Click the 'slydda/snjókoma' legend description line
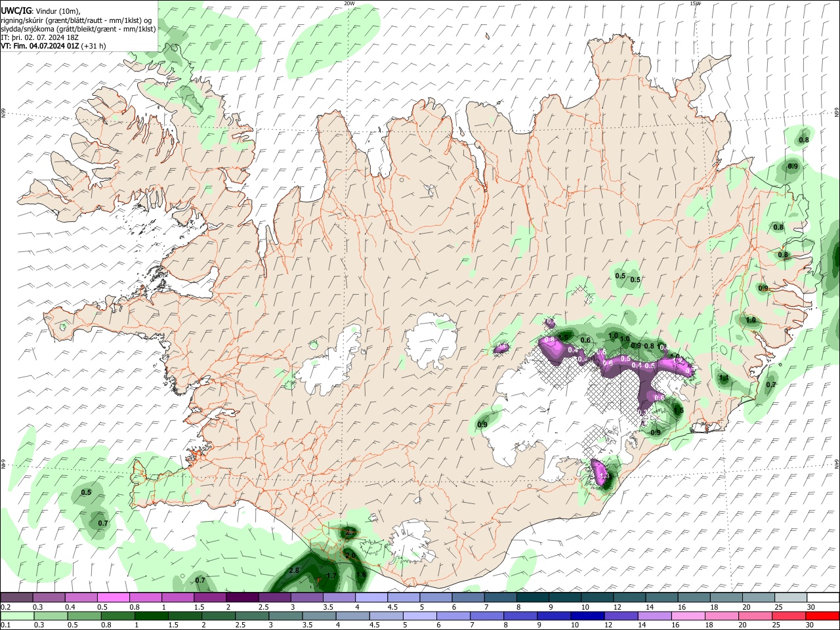The height and width of the screenshot is (630, 840). (x=77, y=28)
